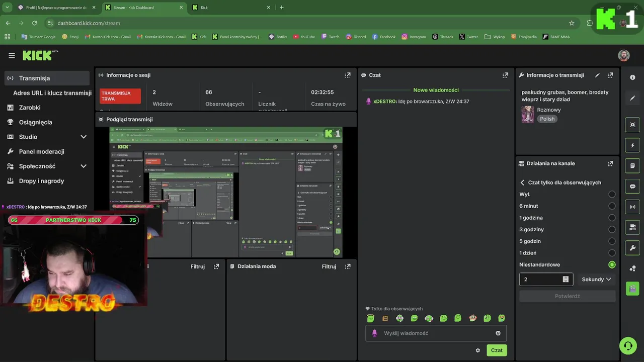Open the hamburger menu beside the Kick logo

point(12,55)
